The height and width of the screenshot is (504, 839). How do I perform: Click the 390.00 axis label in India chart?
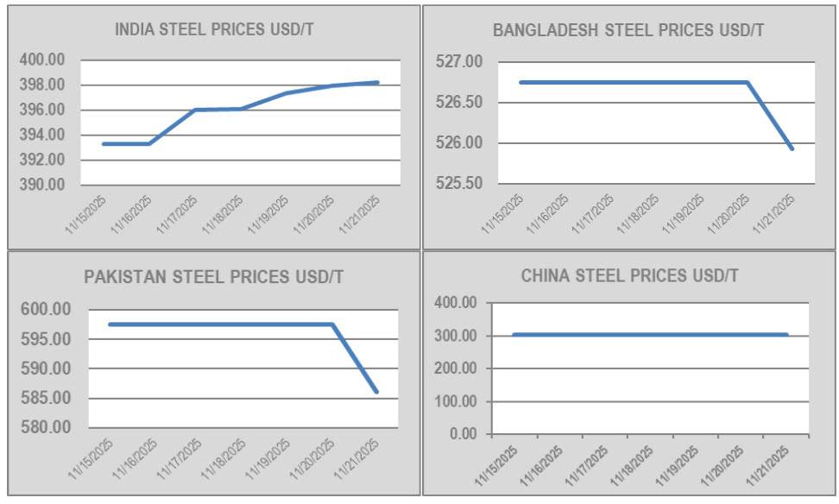click(x=41, y=185)
